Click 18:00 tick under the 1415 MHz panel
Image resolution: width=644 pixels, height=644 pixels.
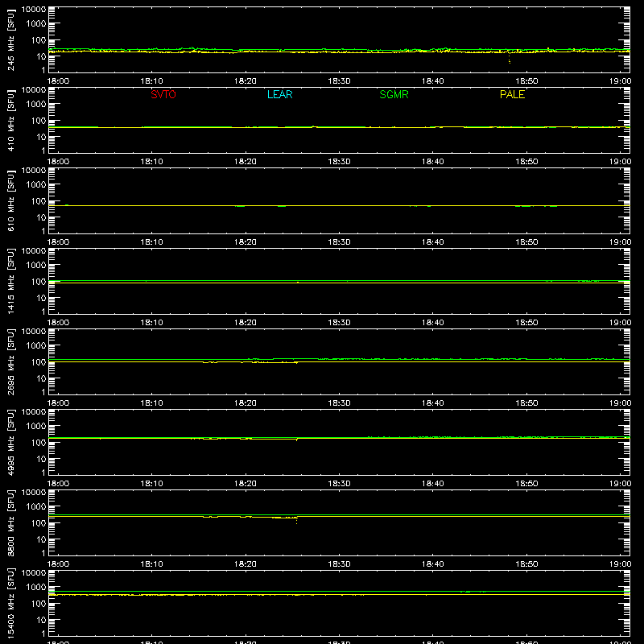pyautogui.click(x=58, y=323)
